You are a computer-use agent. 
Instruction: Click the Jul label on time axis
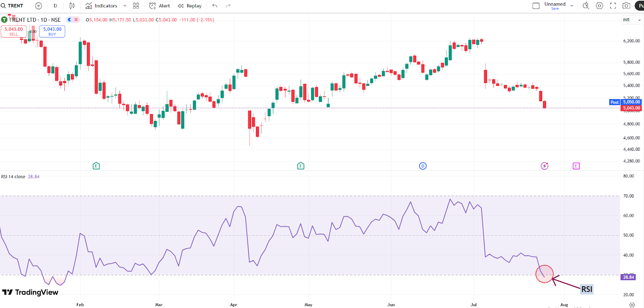click(x=474, y=305)
